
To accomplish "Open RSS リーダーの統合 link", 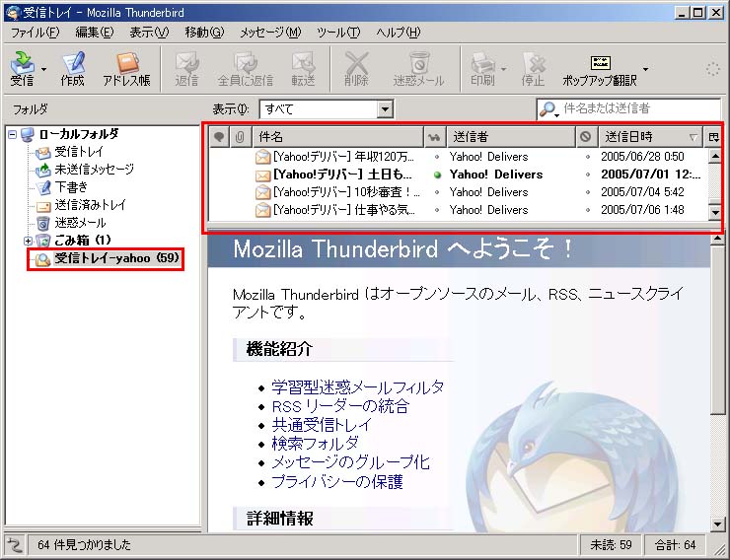I will 340,406.
